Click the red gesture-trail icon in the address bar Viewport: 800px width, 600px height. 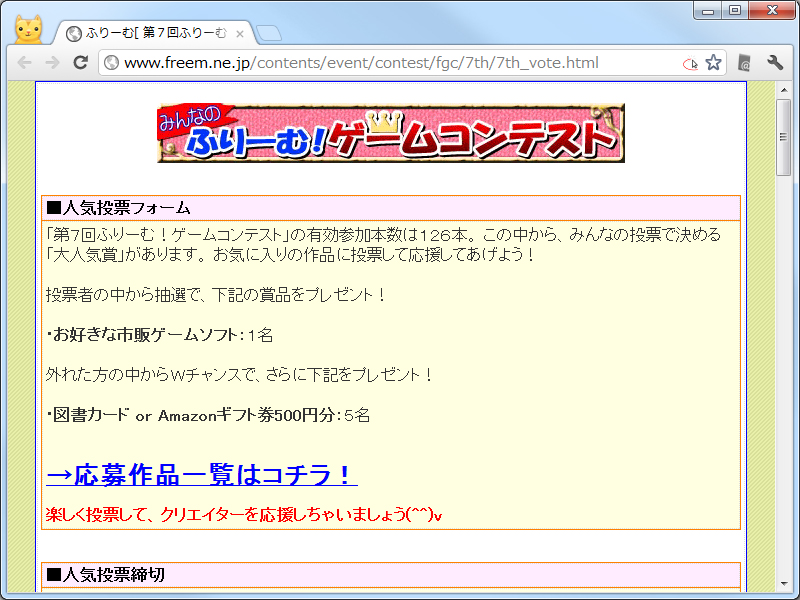click(690, 62)
